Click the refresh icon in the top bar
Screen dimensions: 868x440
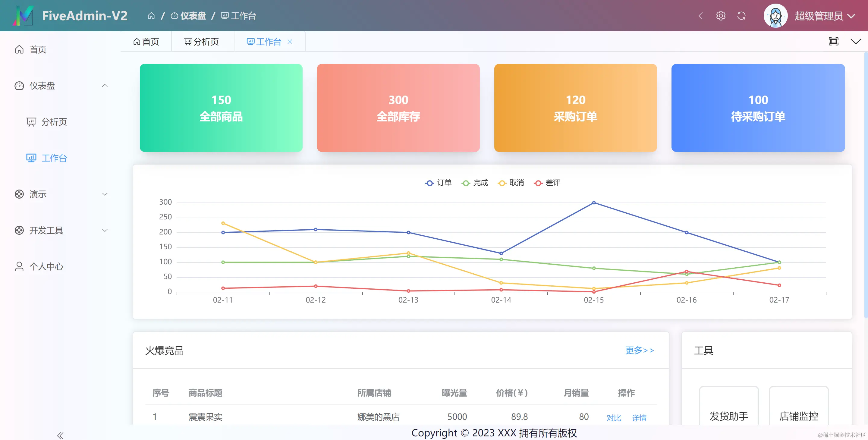[x=742, y=15]
